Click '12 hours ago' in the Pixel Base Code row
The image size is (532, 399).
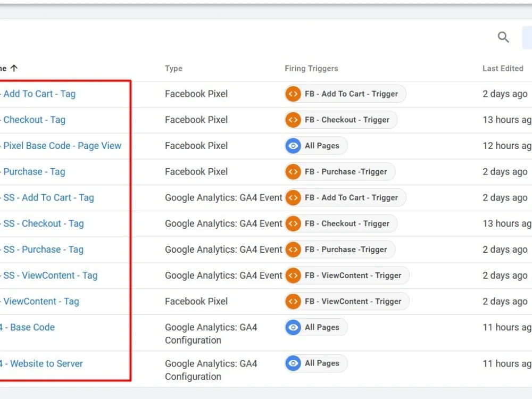[507, 146]
